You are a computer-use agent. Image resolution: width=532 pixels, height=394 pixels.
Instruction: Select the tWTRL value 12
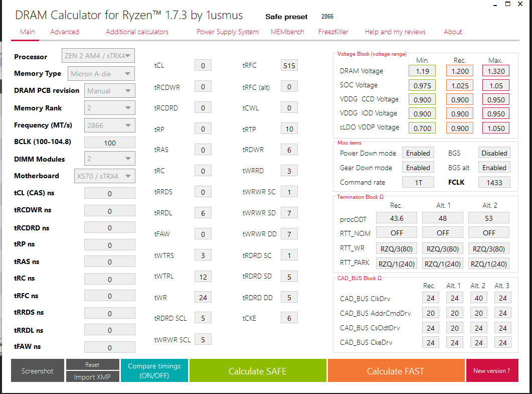coord(203,277)
